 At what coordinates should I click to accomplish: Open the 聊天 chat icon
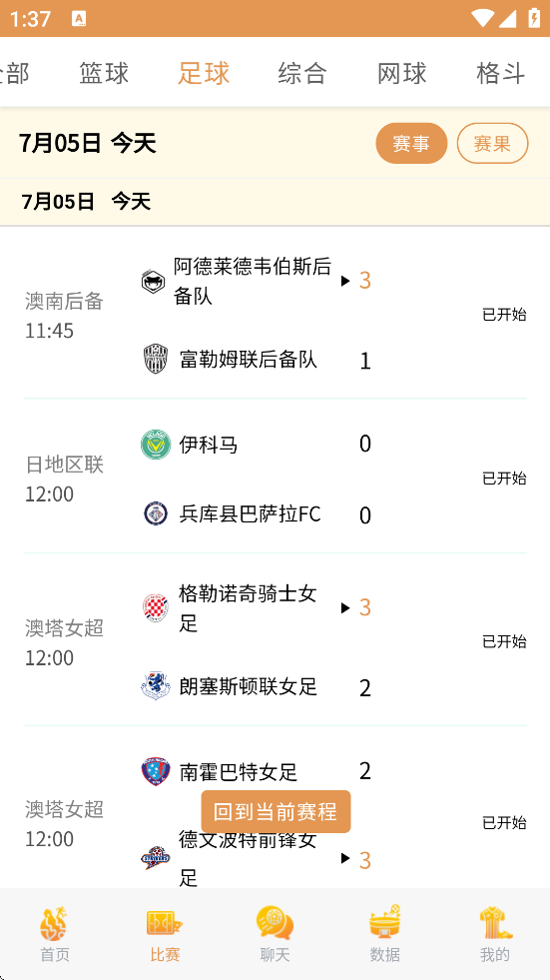(275, 924)
